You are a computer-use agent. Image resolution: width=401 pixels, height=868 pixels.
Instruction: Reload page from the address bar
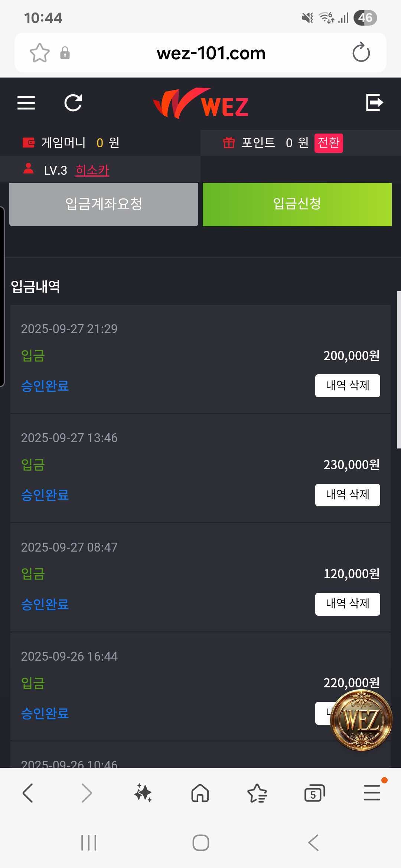pyautogui.click(x=361, y=53)
